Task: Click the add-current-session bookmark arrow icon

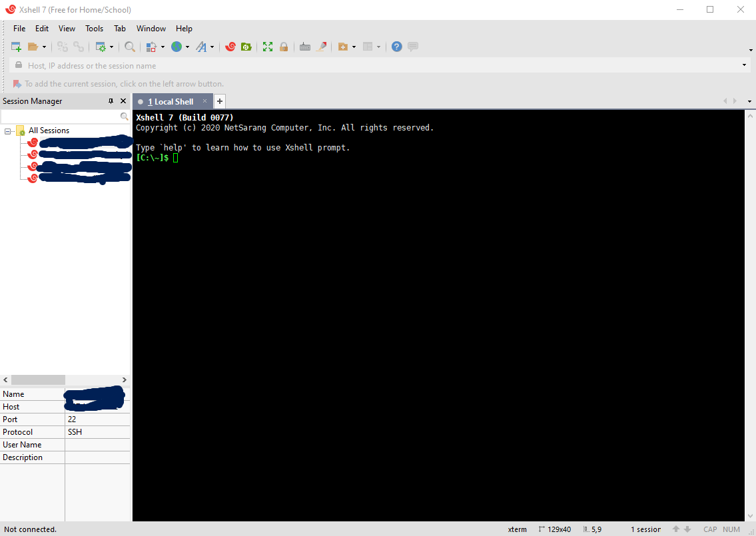Action: click(17, 84)
